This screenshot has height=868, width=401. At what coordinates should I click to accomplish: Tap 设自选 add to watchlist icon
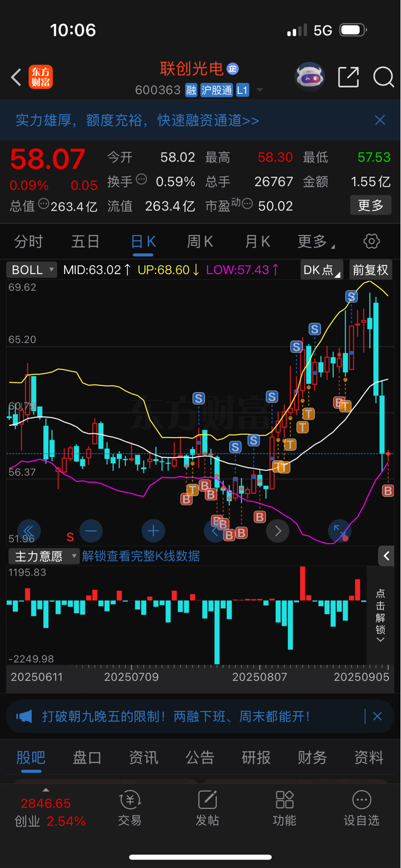(x=361, y=809)
